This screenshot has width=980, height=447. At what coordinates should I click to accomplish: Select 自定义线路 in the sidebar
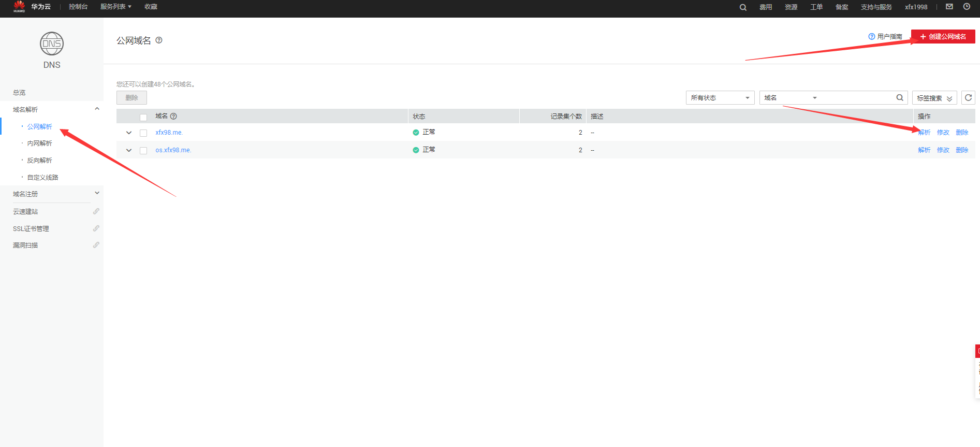coord(43,177)
